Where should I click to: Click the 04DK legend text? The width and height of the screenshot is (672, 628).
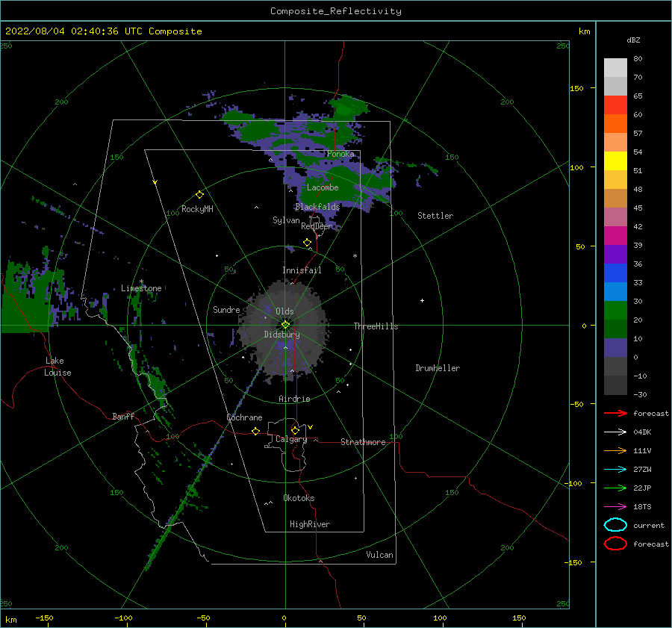click(642, 432)
